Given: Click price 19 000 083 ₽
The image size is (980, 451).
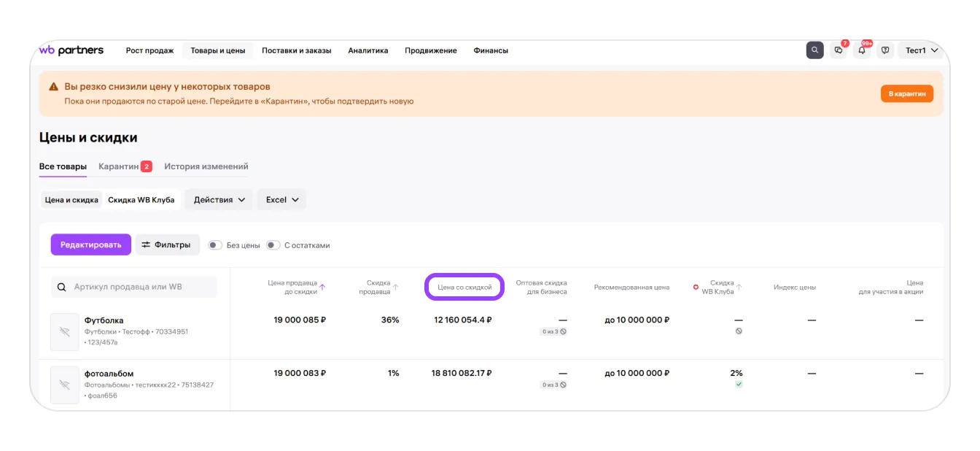Looking at the screenshot, I should (300, 373).
